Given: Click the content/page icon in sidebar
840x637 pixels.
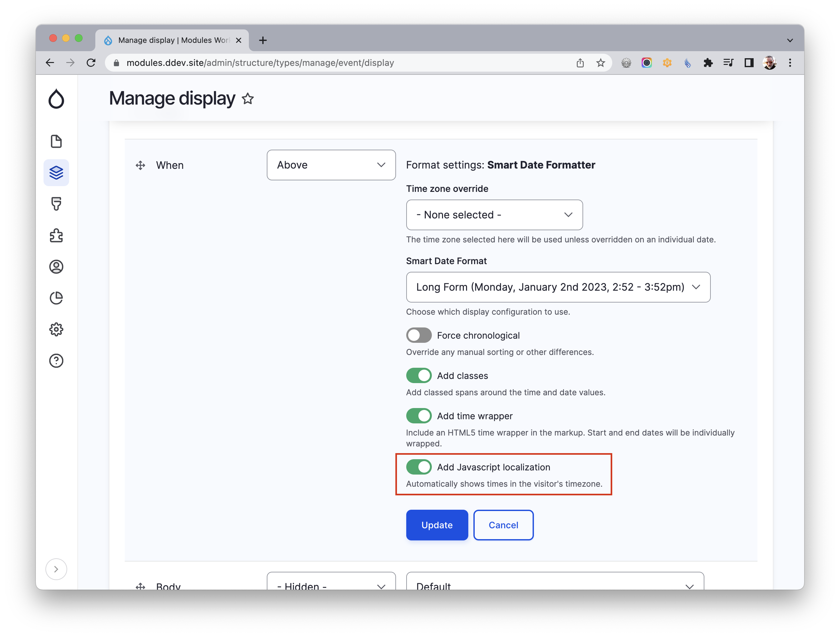Looking at the screenshot, I should click(x=57, y=141).
